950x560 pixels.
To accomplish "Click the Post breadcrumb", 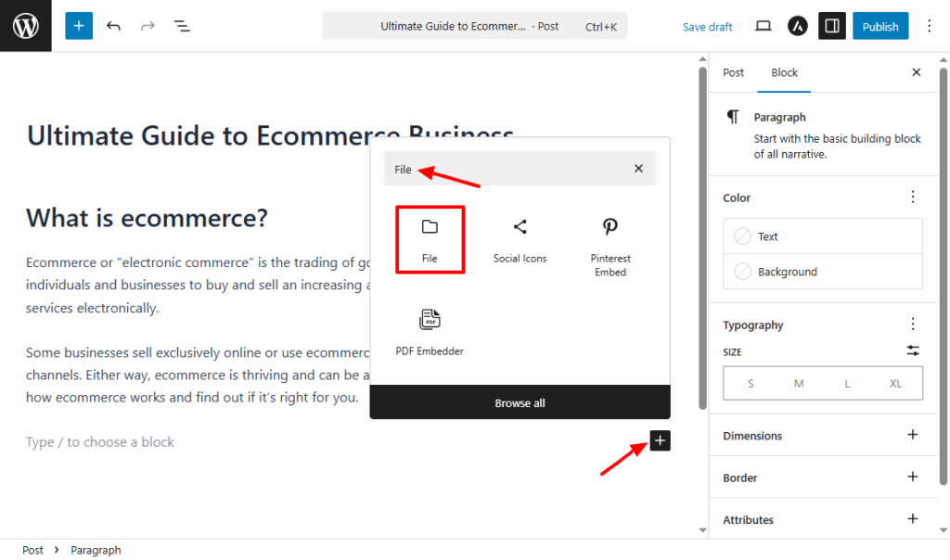I will (32, 550).
